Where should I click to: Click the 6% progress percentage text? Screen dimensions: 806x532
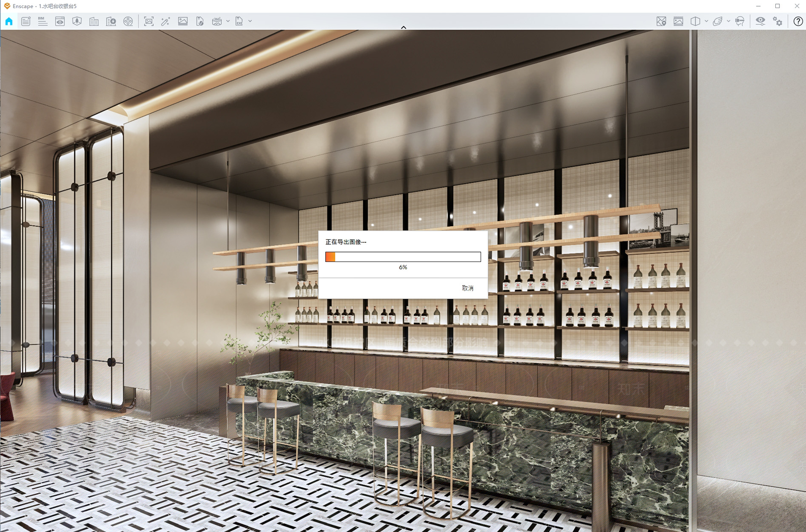[x=403, y=268]
